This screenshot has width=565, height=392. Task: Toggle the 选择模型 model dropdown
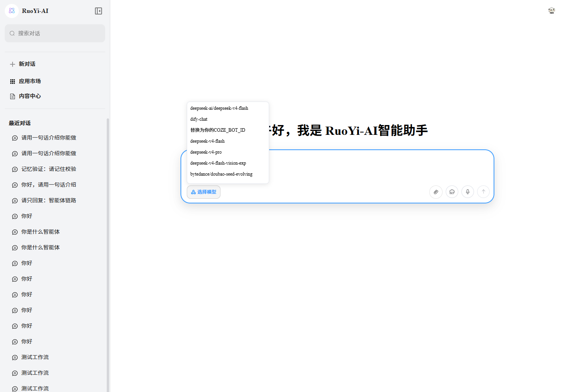(204, 192)
